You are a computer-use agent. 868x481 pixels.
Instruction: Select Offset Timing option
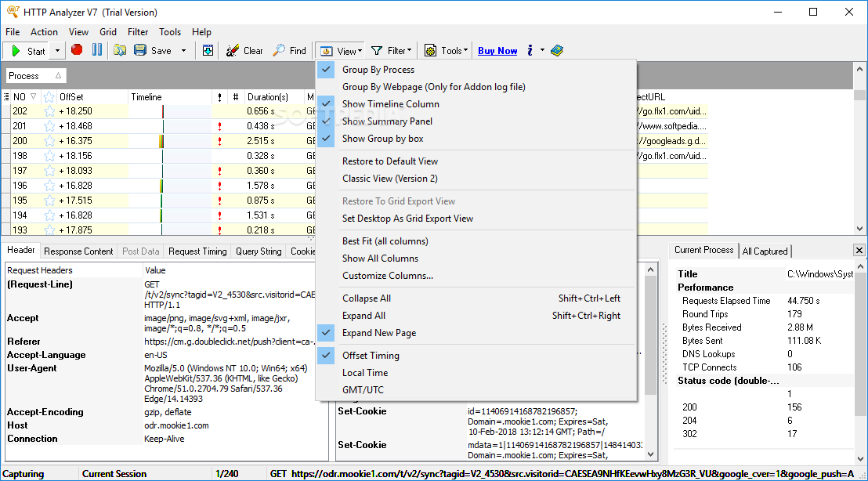click(x=371, y=356)
